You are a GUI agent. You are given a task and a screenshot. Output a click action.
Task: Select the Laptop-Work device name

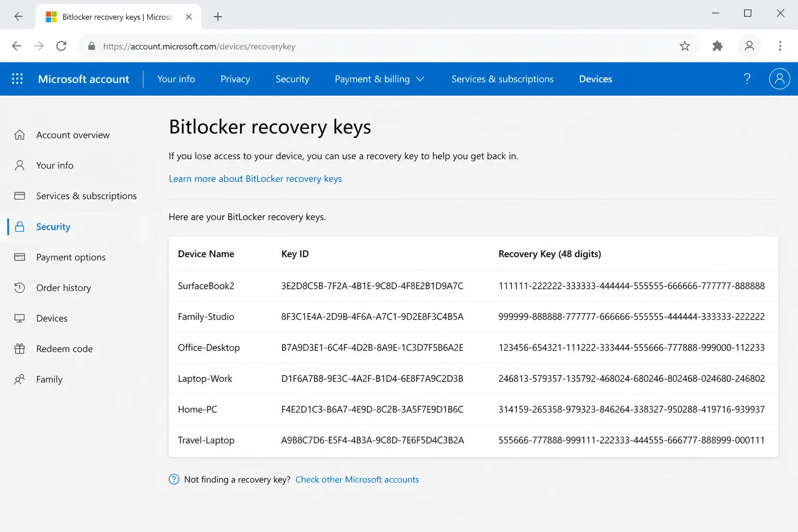point(205,378)
